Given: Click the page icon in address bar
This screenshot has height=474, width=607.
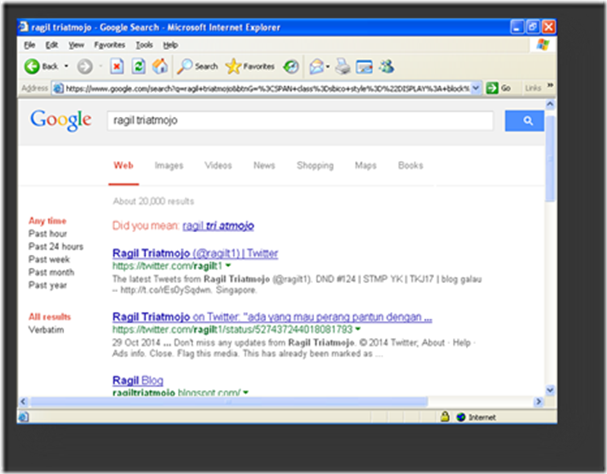Looking at the screenshot, I should pyautogui.click(x=58, y=88).
